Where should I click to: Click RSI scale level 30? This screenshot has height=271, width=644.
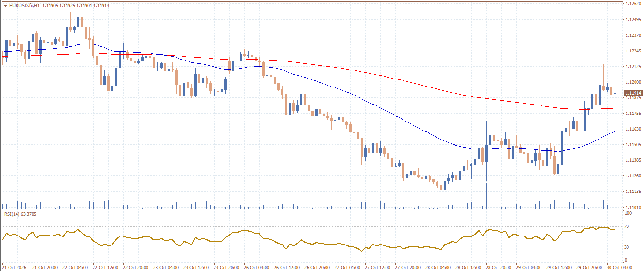(627, 247)
